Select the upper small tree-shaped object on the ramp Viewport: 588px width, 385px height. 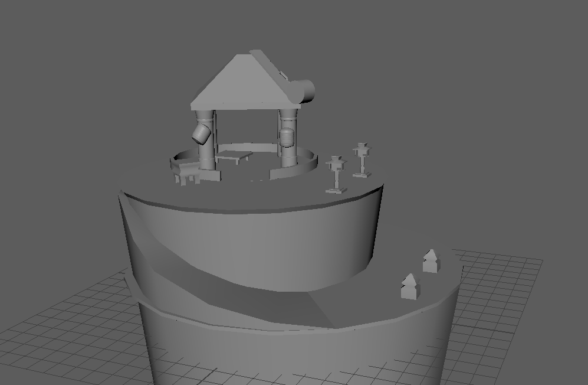coord(431,260)
